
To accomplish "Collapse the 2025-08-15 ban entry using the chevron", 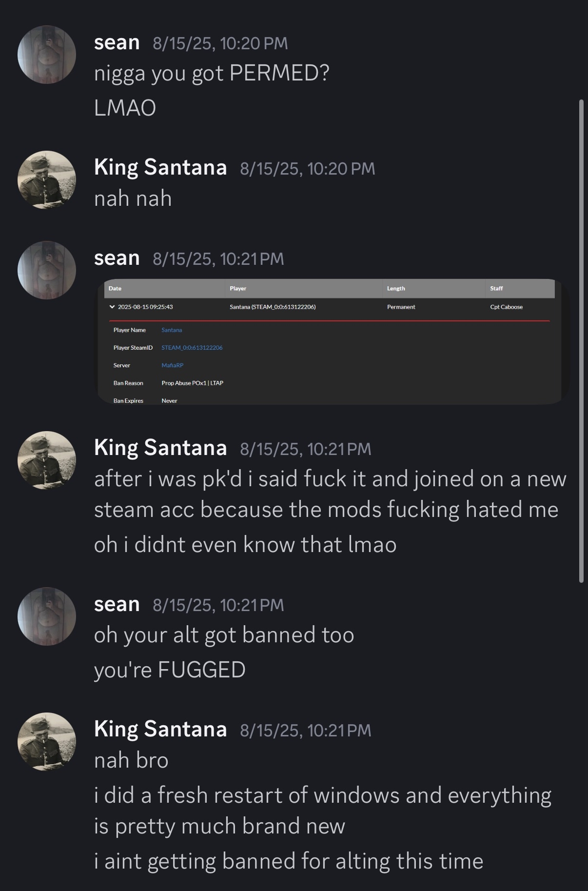I will (113, 307).
